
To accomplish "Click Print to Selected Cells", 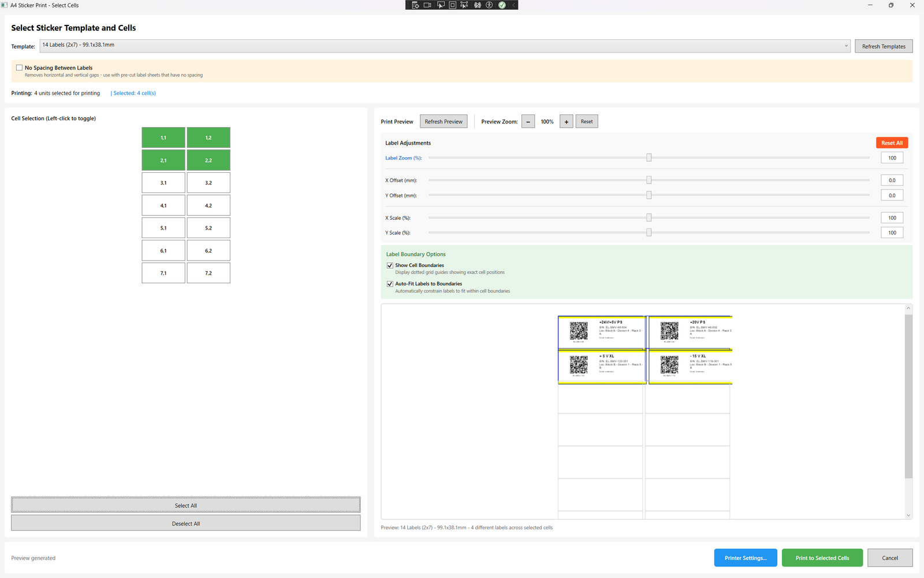I will 822,558.
